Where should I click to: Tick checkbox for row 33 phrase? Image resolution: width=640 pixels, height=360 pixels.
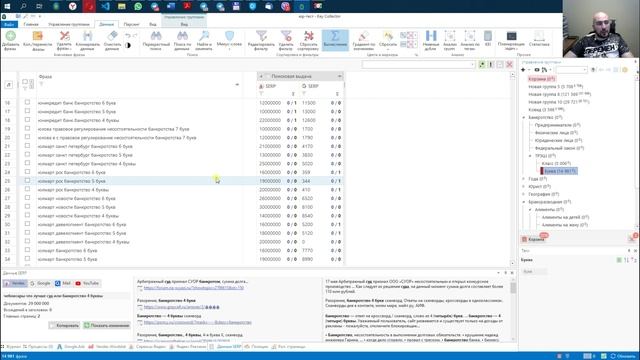click(27, 250)
